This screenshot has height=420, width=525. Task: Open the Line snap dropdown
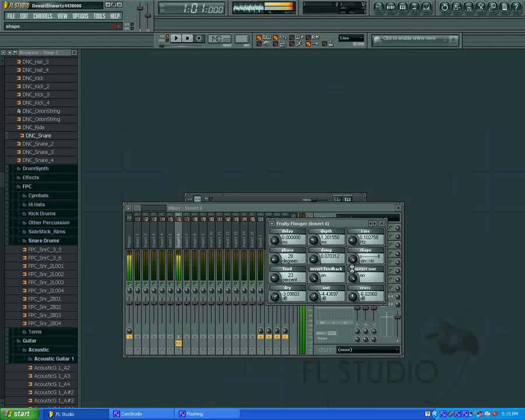[x=351, y=38]
